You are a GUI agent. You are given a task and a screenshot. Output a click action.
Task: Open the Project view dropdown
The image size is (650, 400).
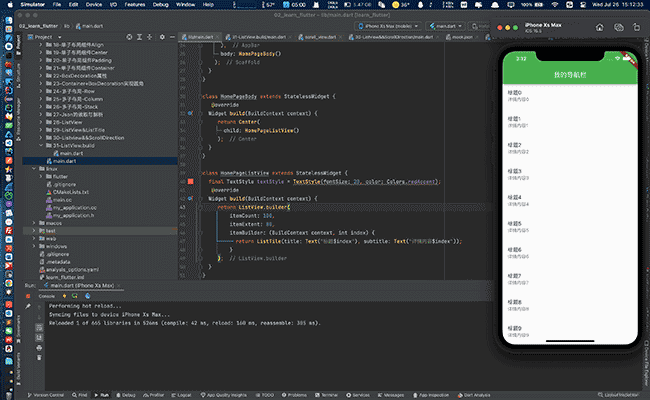tap(44, 37)
